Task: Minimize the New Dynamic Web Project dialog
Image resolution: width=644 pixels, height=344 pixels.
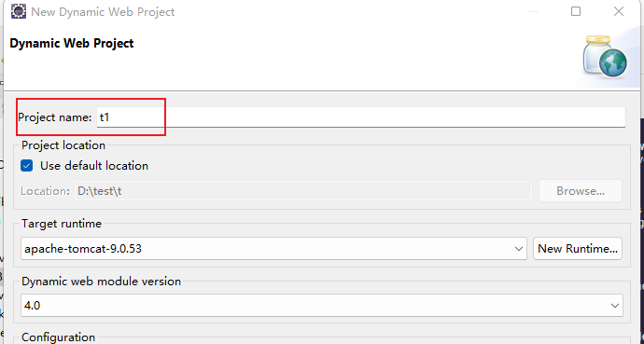Action: pyautogui.click(x=534, y=11)
